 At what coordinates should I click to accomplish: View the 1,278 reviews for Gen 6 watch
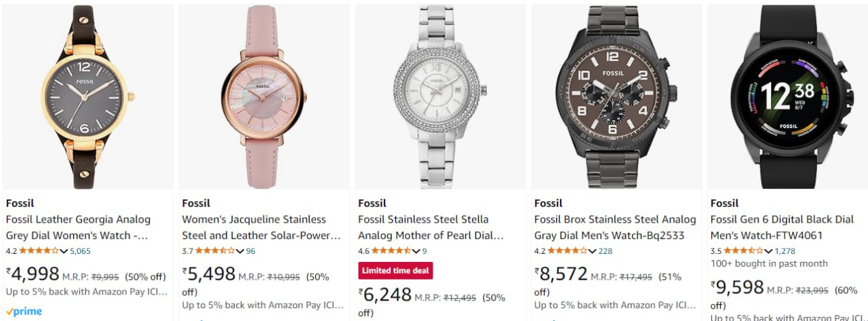pyautogui.click(x=785, y=250)
